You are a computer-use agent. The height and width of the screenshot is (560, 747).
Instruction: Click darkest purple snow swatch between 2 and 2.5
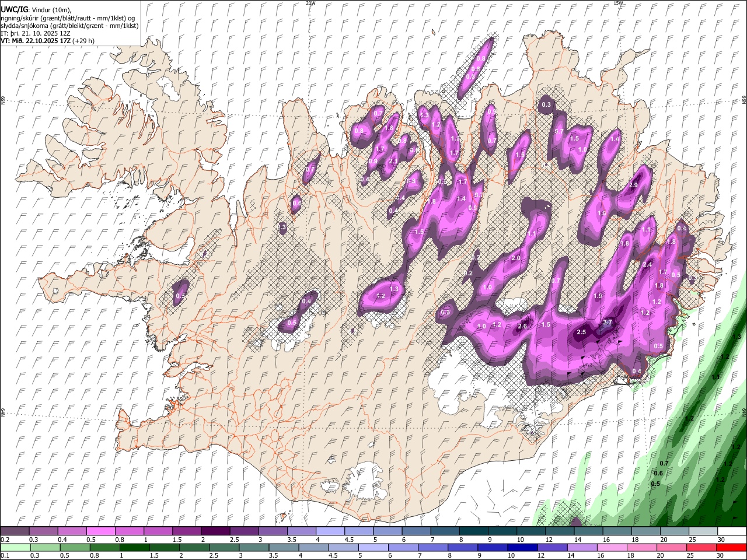[x=215, y=531]
